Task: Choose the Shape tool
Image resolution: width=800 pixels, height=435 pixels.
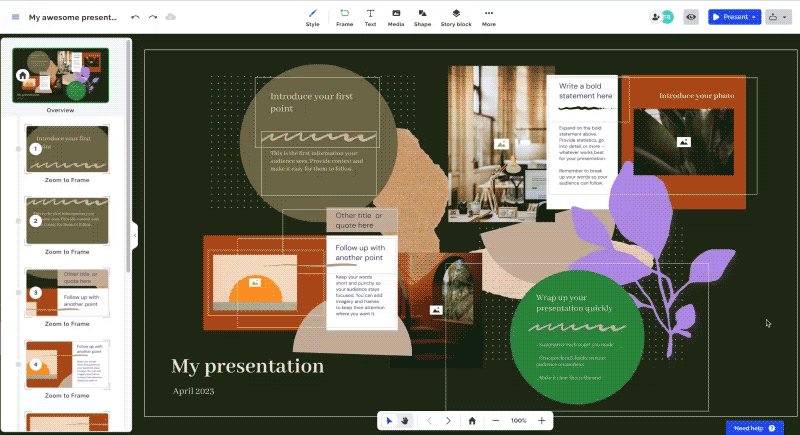Action: coord(423,16)
